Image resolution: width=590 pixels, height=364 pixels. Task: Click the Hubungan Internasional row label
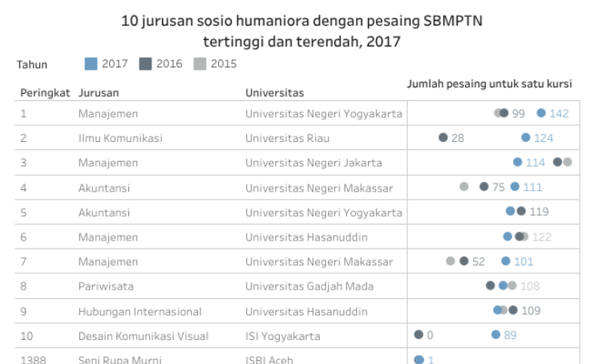pyautogui.click(x=139, y=310)
